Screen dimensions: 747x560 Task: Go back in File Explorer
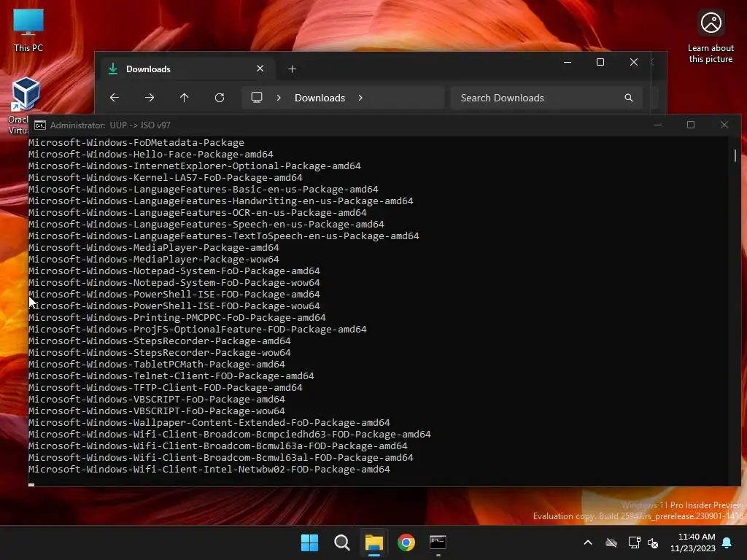pyautogui.click(x=115, y=98)
